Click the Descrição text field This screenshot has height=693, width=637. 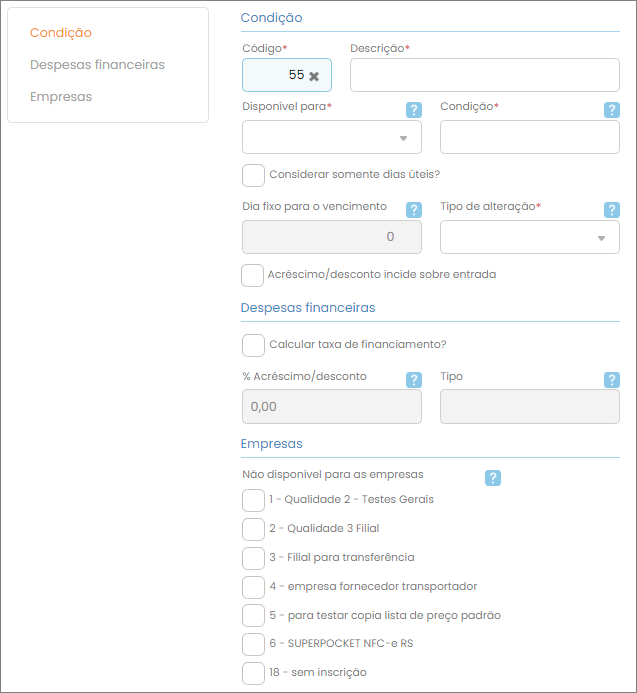(x=484, y=75)
